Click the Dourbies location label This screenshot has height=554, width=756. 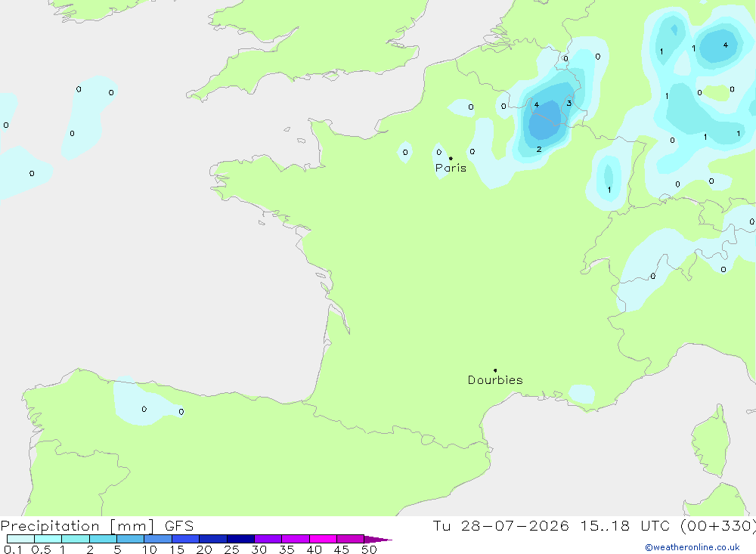[x=495, y=380]
